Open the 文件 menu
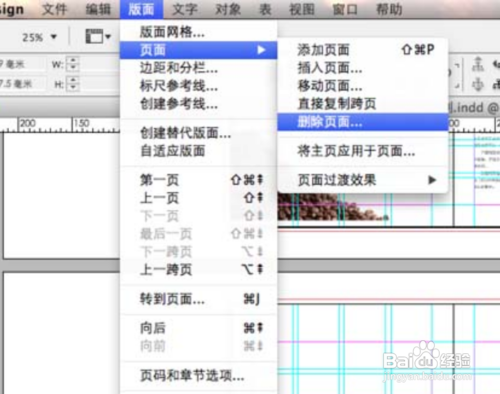Image resolution: width=500 pixels, height=394 pixels. click(x=55, y=9)
